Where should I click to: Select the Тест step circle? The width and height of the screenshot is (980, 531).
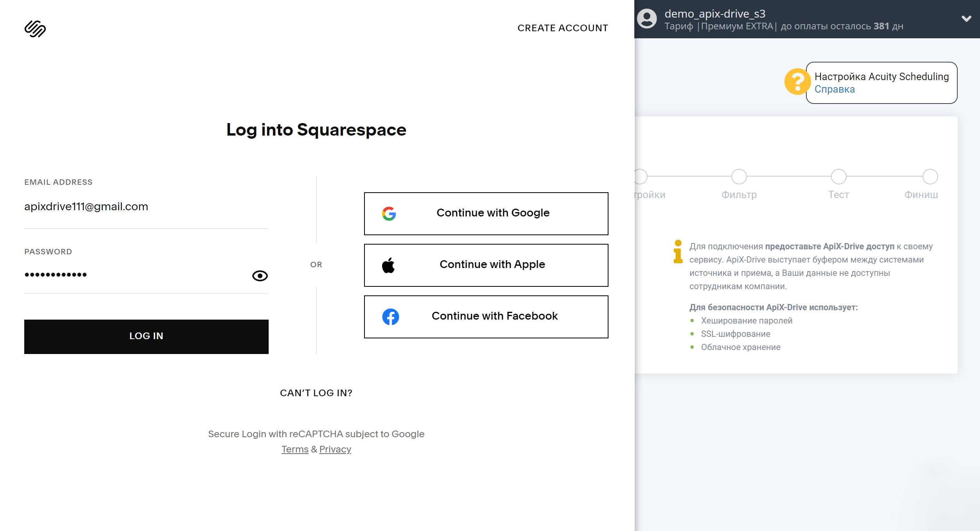(x=838, y=177)
